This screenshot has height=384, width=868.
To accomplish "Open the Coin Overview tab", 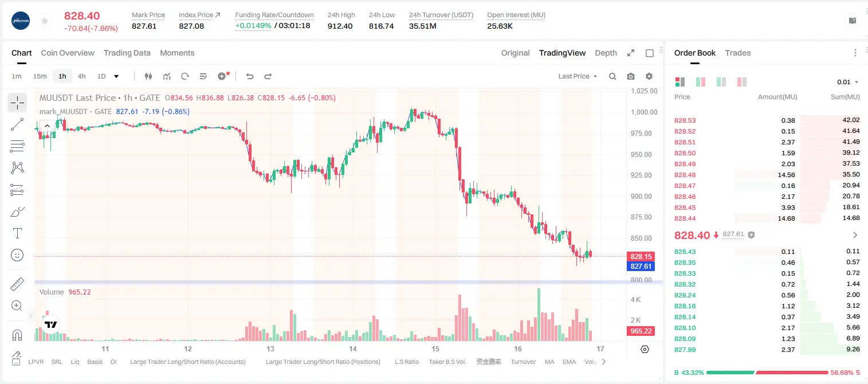I will [68, 53].
